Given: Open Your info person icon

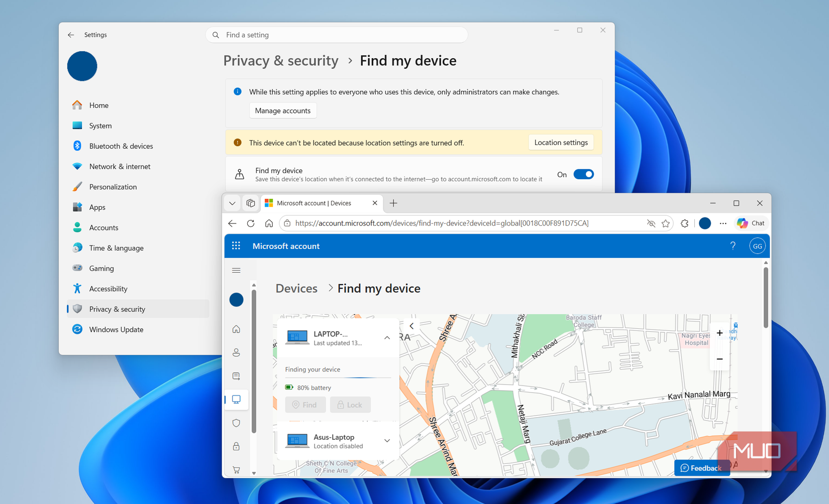Looking at the screenshot, I should [x=236, y=353].
